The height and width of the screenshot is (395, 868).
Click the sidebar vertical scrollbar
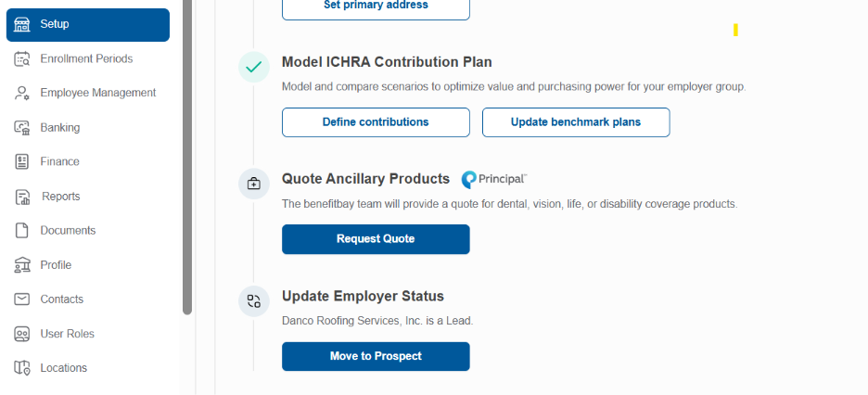(x=187, y=158)
